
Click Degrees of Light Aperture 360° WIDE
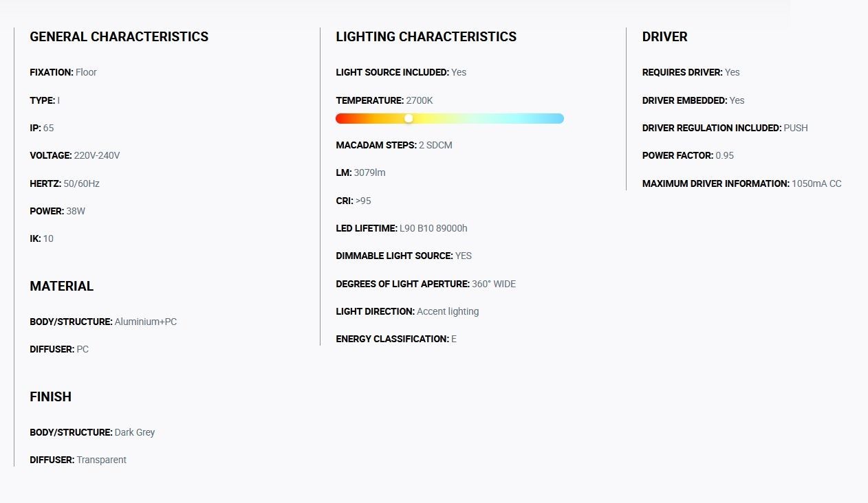[x=426, y=284]
